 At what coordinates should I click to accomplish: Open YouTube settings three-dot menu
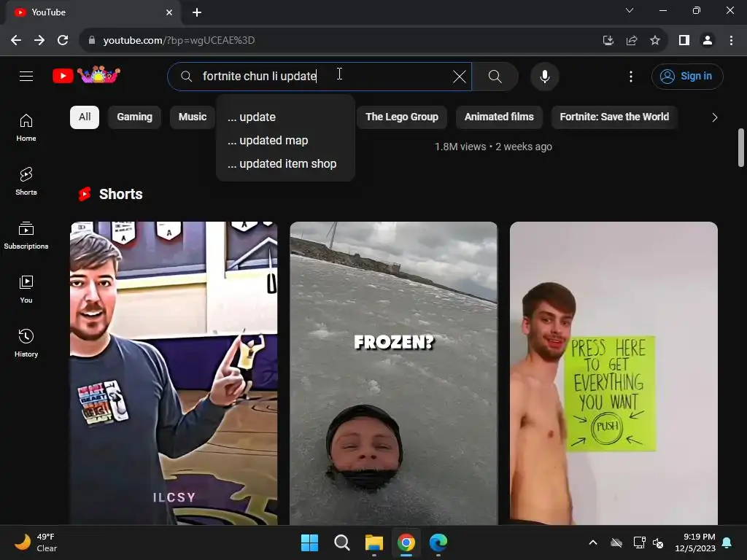point(631,76)
